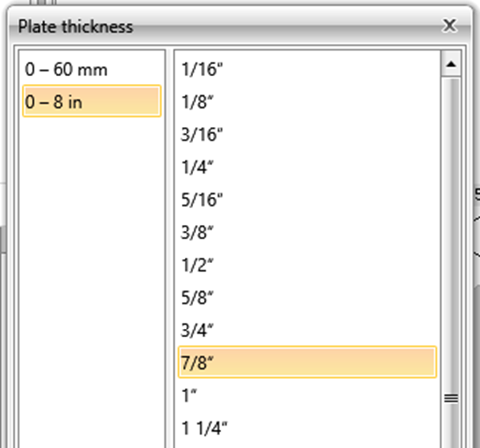The height and width of the screenshot is (448, 480).
Task: Click the thickness list scrollbar thumb grip
Action: tap(450, 399)
